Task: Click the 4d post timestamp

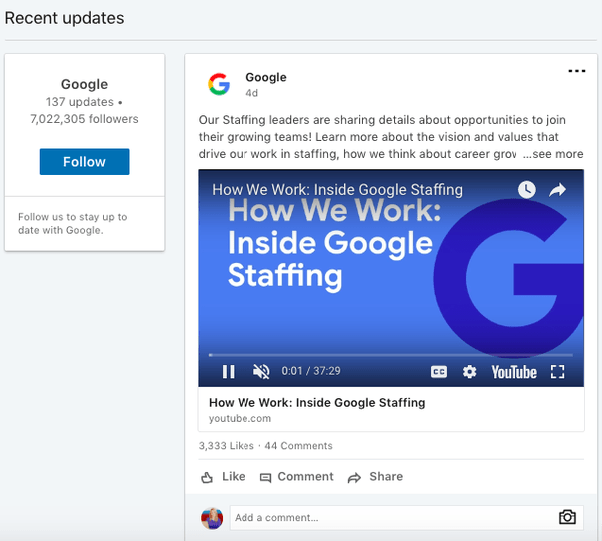Action: click(251, 93)
